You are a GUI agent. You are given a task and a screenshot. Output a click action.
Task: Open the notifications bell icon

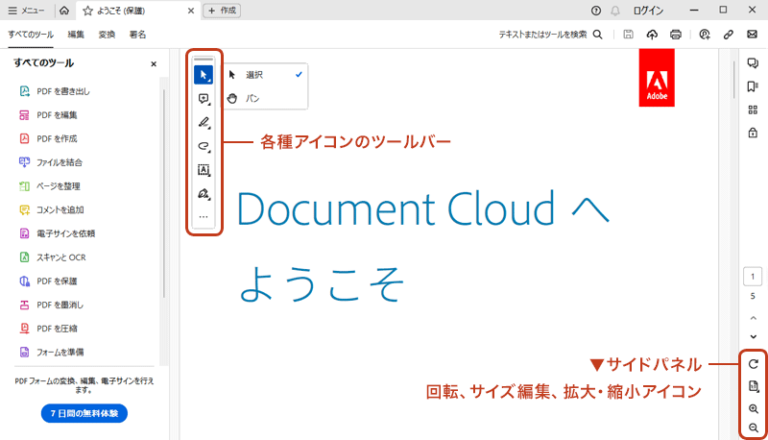click(615, 10)
